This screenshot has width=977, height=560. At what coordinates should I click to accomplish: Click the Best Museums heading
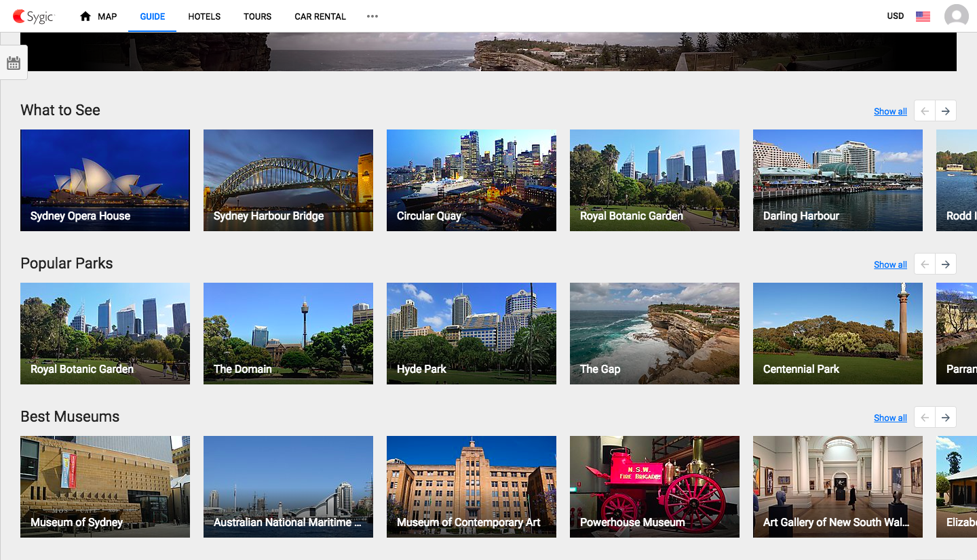[70, 417]
